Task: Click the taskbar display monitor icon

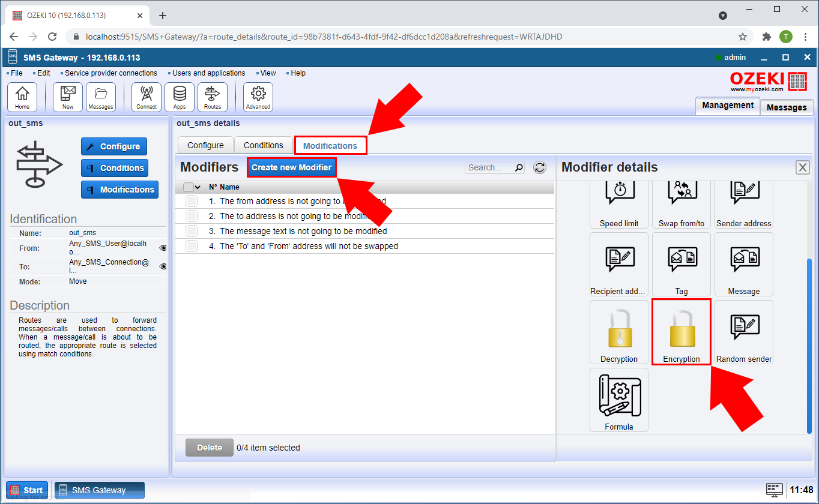Action: [775, 490]
